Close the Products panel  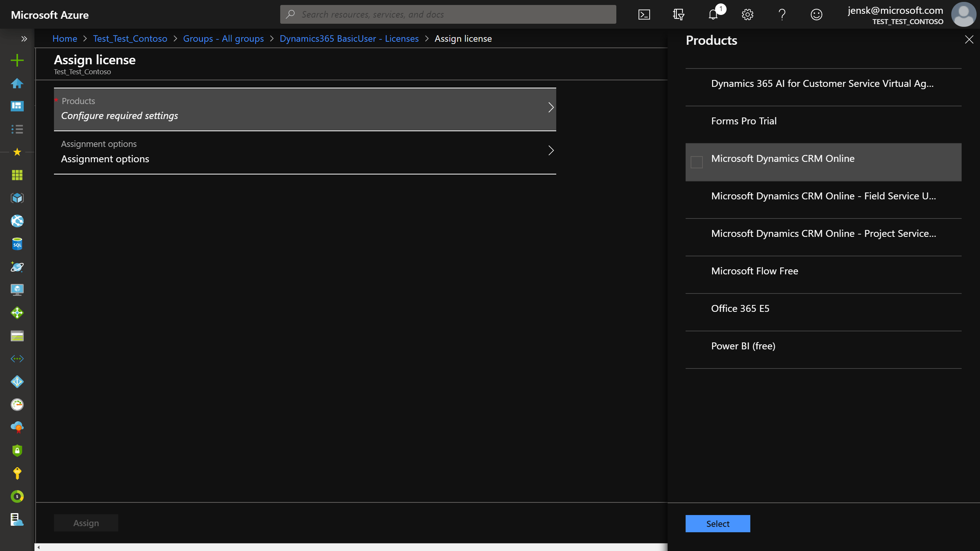969,39
